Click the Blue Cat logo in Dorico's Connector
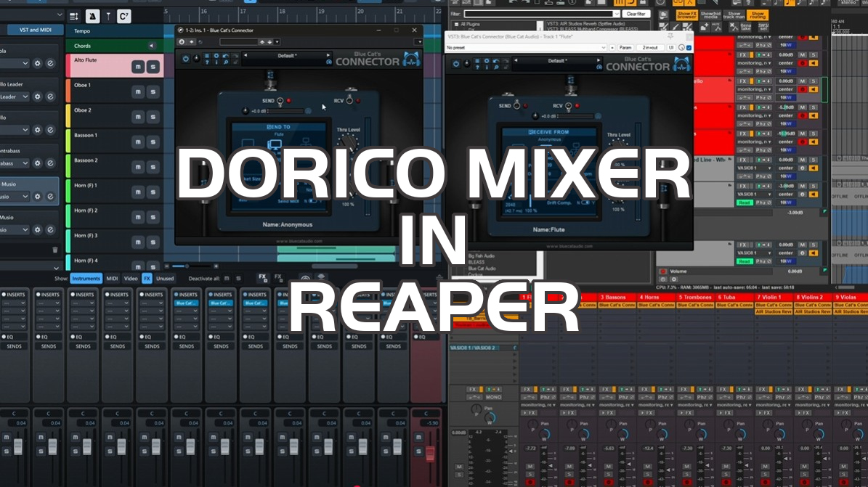The image size is (868, 487). 411,59
